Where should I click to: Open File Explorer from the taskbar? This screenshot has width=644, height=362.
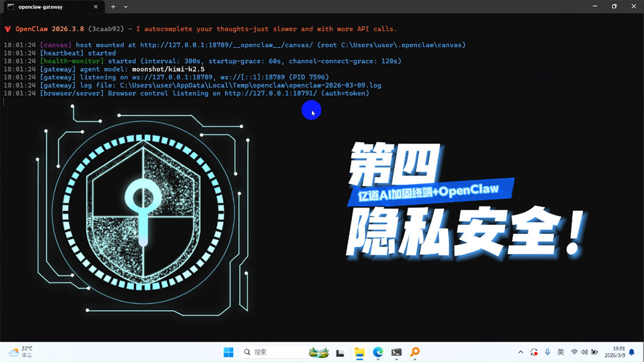pyautogui.click(x=360, y=353)
